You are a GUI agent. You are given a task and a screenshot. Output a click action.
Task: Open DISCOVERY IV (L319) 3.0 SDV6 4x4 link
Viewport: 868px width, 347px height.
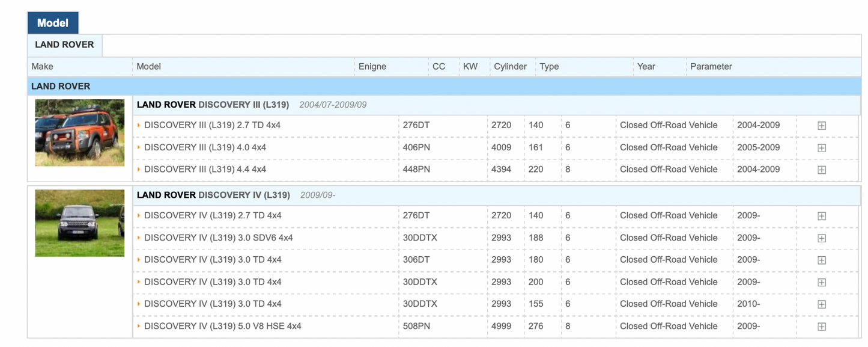[219, 238]
